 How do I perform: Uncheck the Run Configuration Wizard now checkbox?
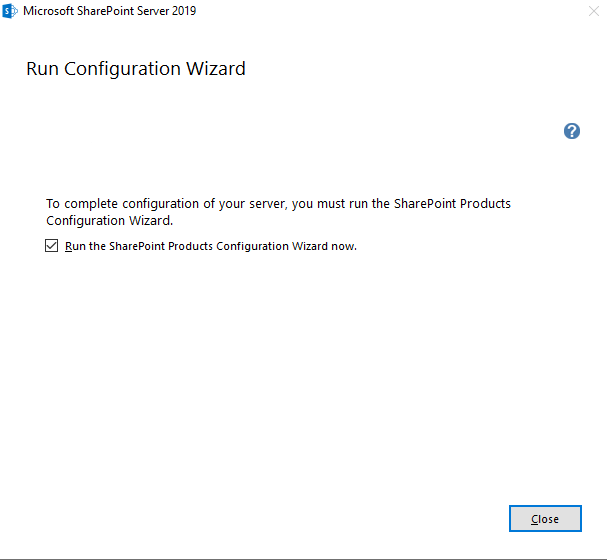tap(51, 246)
